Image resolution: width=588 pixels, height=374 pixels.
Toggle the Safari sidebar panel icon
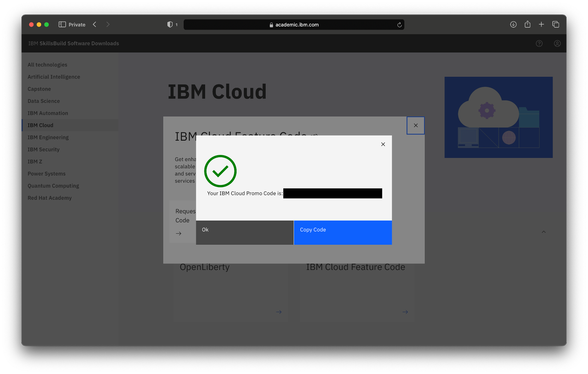pyautogui.click(x=62, y=25)
